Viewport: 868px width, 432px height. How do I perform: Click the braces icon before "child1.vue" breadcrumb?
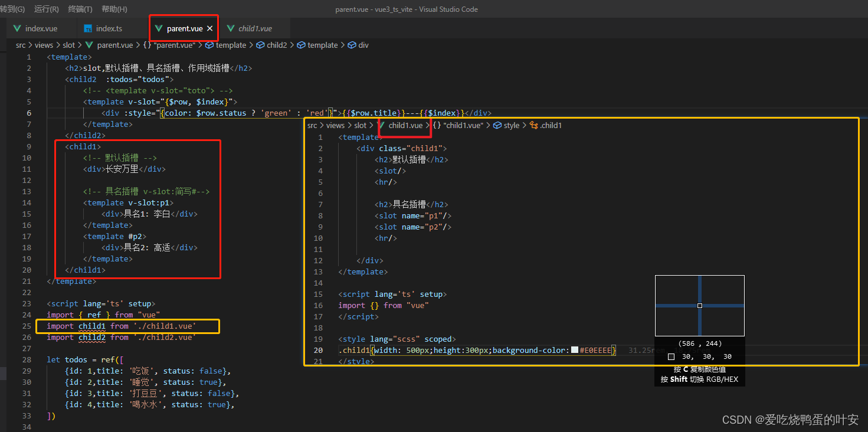point(437,125)
